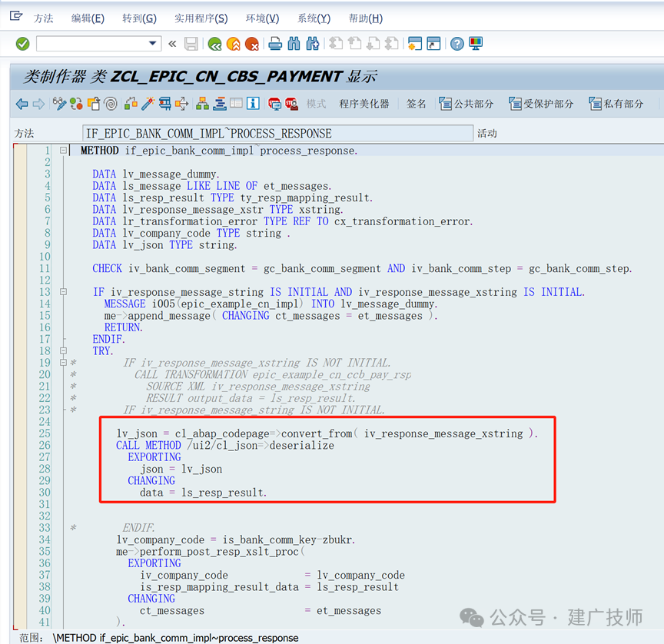Open the 公共部分 public section
This screenshot has height=644, width=664.
[466, 104]
